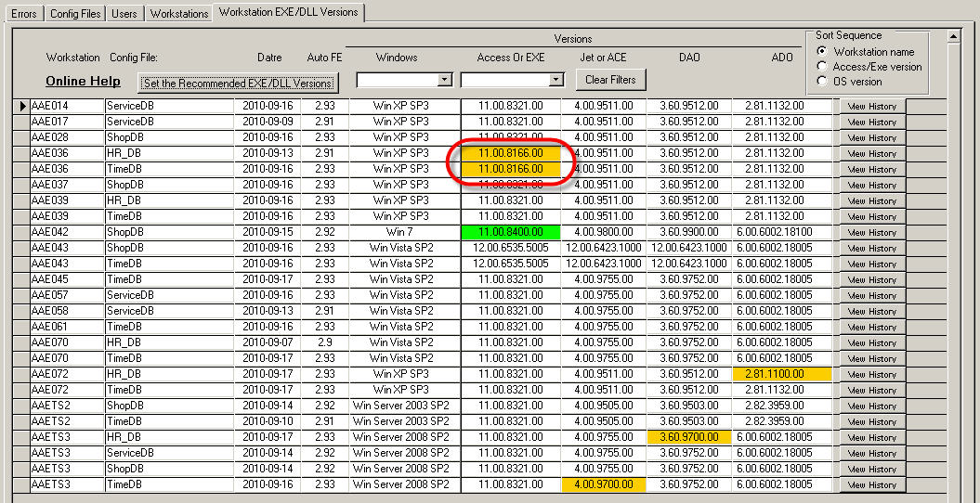Go to the Users tab
The image size is (980, 503).
(x=124, y=13)
